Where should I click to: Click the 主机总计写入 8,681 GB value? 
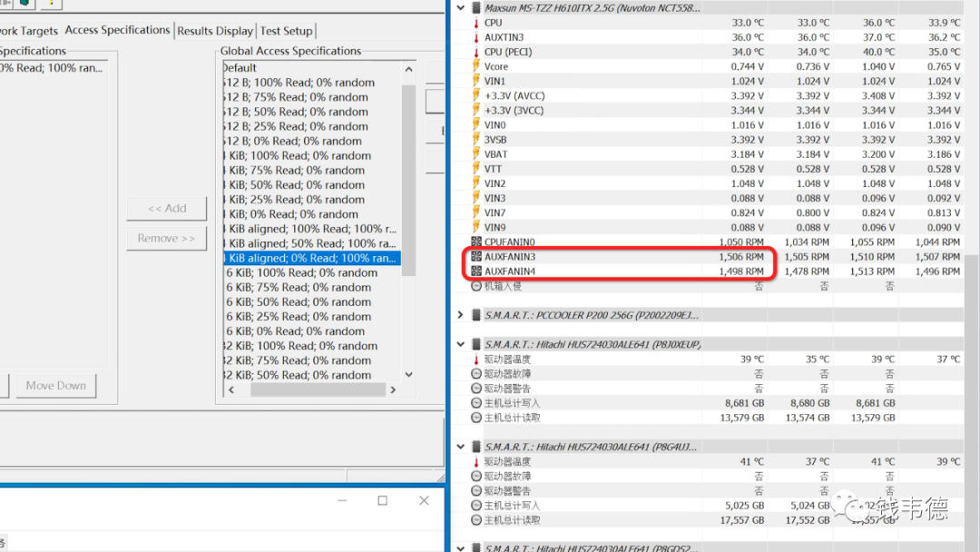click(745, 403)
